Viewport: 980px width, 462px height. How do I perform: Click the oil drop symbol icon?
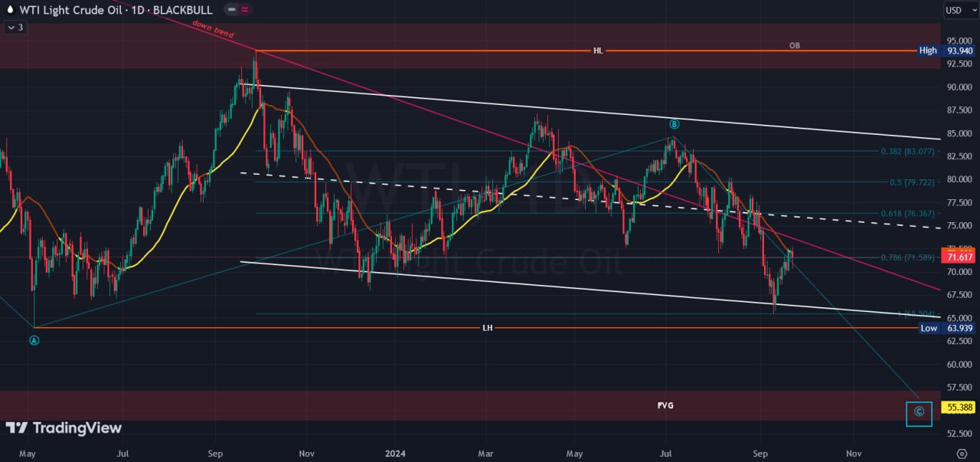click(9, 10)
